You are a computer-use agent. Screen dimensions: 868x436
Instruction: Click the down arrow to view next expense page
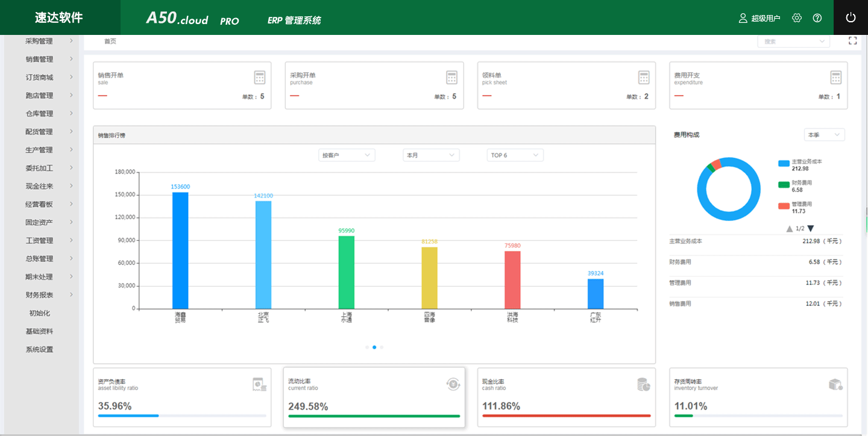pyautogui.click(x=811, y=228)
